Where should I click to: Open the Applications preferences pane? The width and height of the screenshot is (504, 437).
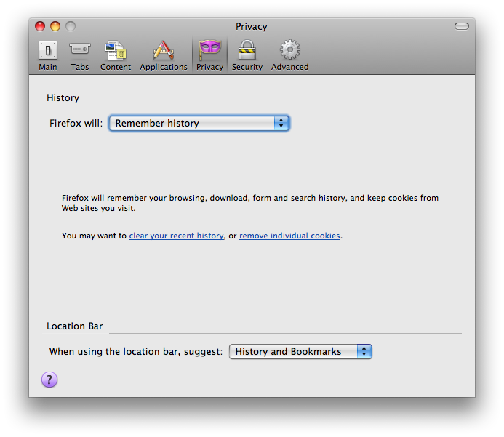[x=164, y=55]
